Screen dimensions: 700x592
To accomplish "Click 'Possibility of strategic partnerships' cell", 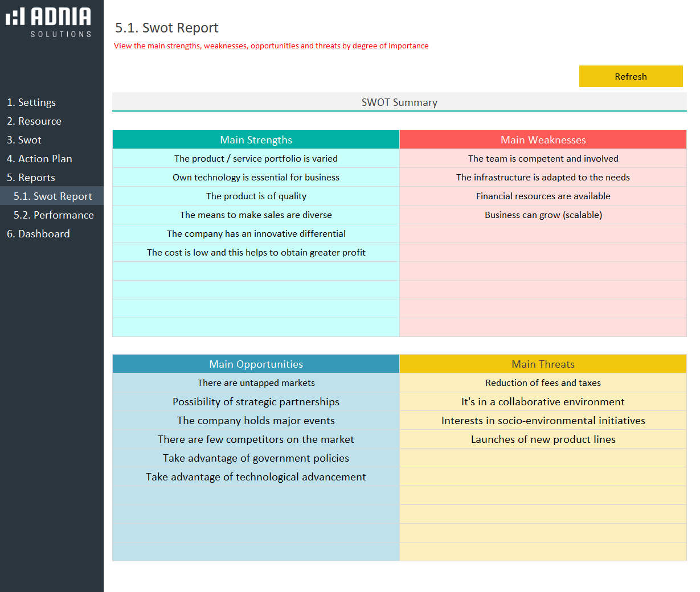I will (x=256, y=402).
